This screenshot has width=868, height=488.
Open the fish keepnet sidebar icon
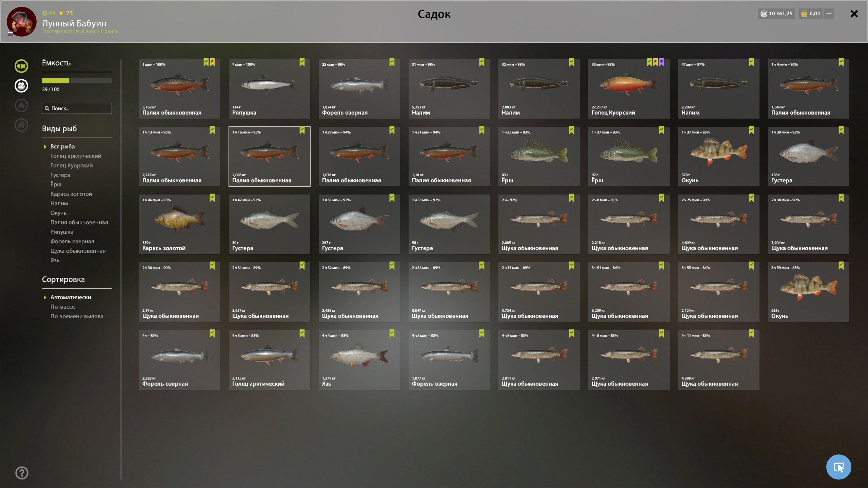(21, 66)
